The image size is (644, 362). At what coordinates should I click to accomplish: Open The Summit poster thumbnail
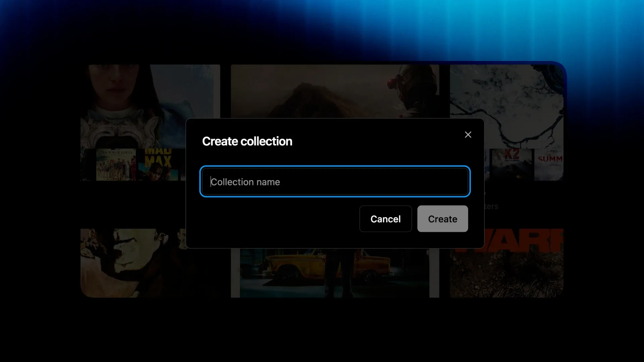point(549,165)
